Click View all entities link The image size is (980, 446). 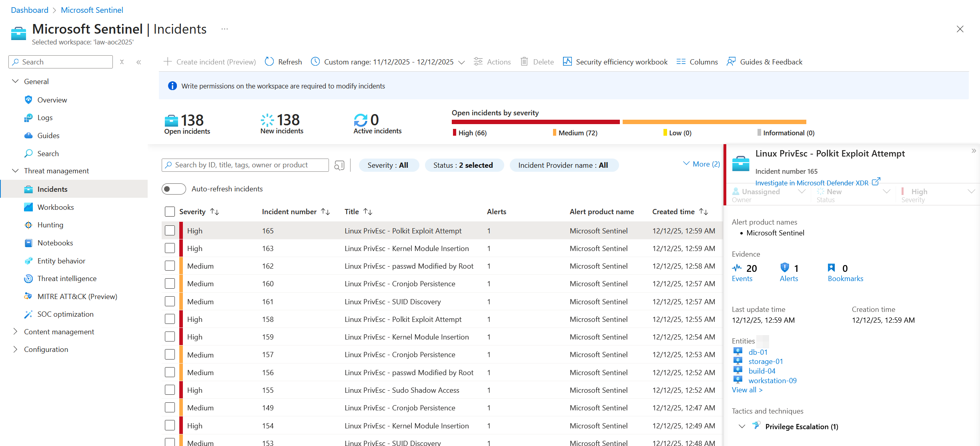tap(747, 390)
